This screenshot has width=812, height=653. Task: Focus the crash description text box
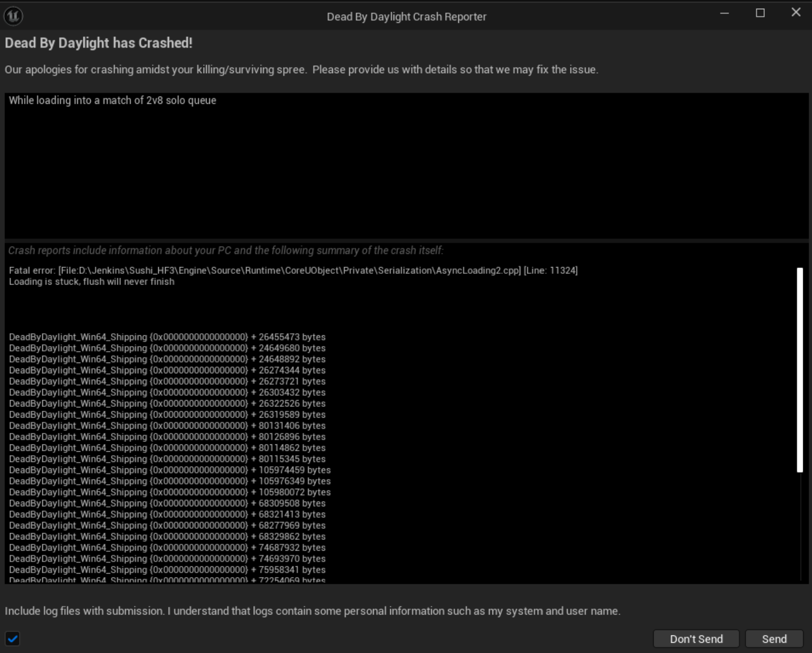[406, 166]
